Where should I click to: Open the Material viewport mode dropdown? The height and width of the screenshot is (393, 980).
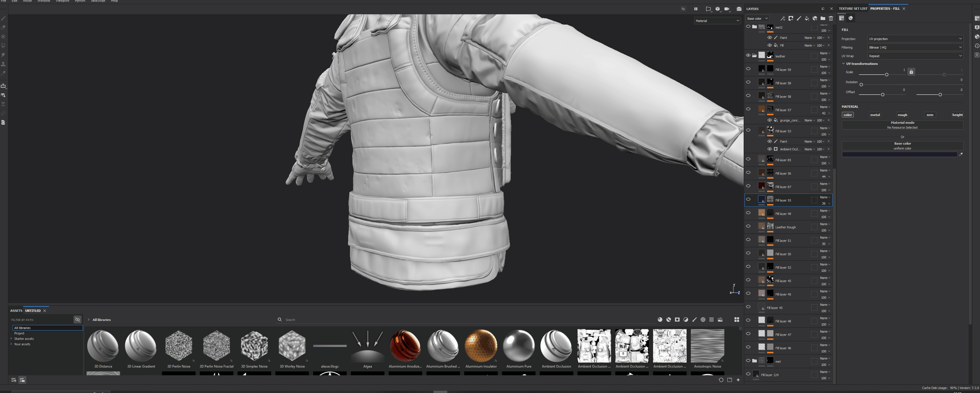(x=717, y=21)
